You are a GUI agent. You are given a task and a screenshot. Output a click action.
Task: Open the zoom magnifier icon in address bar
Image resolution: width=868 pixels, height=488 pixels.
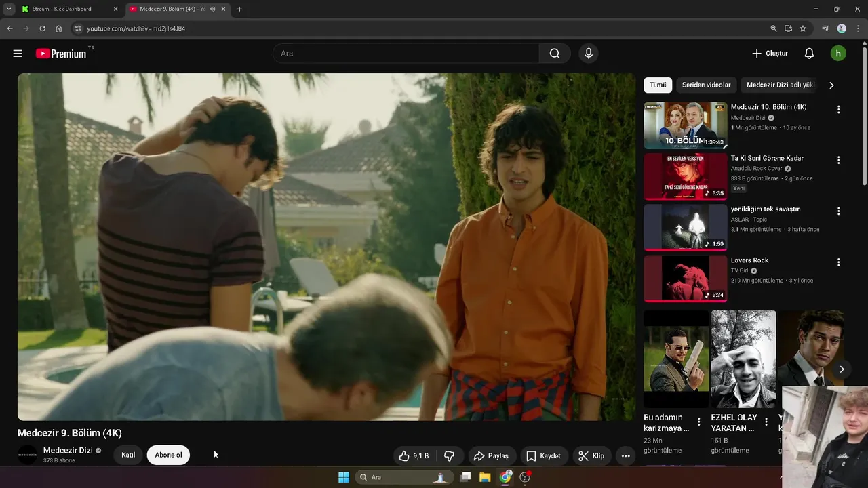(x=774, y=28)
